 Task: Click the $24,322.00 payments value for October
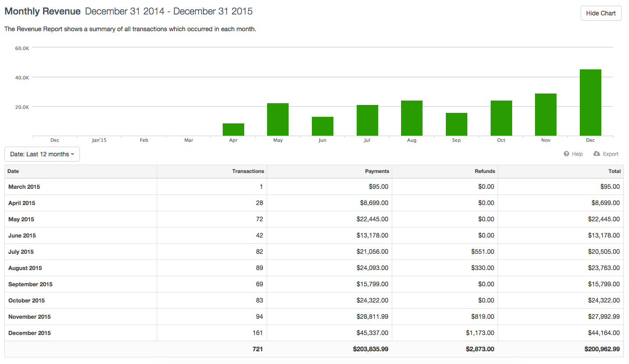pos(372,301)
